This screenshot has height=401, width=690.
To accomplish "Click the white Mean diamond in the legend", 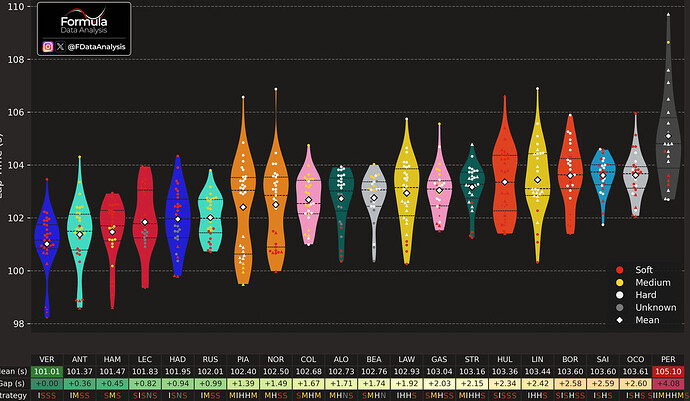I will point(620,320).
